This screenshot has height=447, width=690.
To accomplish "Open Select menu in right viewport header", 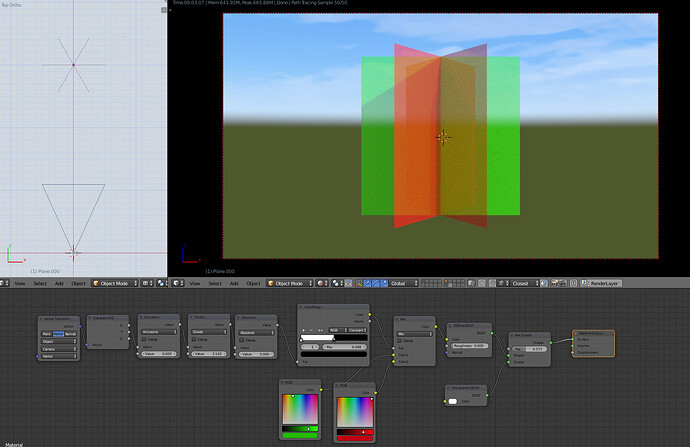I will pos(215,283).
